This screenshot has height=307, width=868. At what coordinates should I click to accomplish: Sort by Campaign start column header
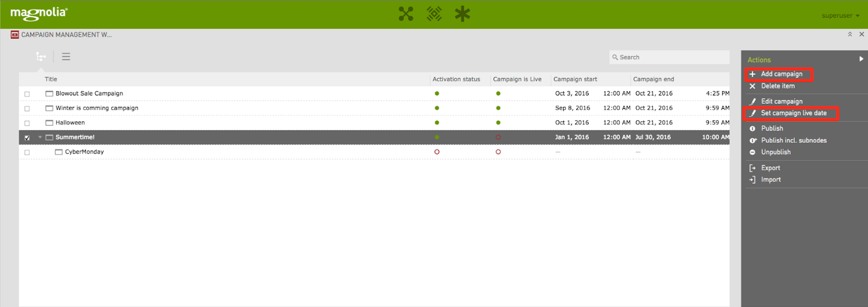tap(575, 79)
